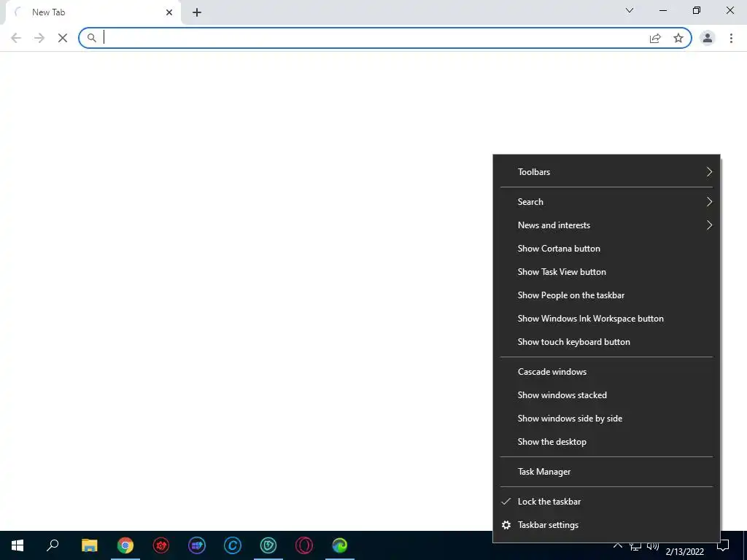The height and width of the screenshot is (560, 747).
Task: Click the 2/13/2022 date on taskbar
Action: (x=684, y=551)
